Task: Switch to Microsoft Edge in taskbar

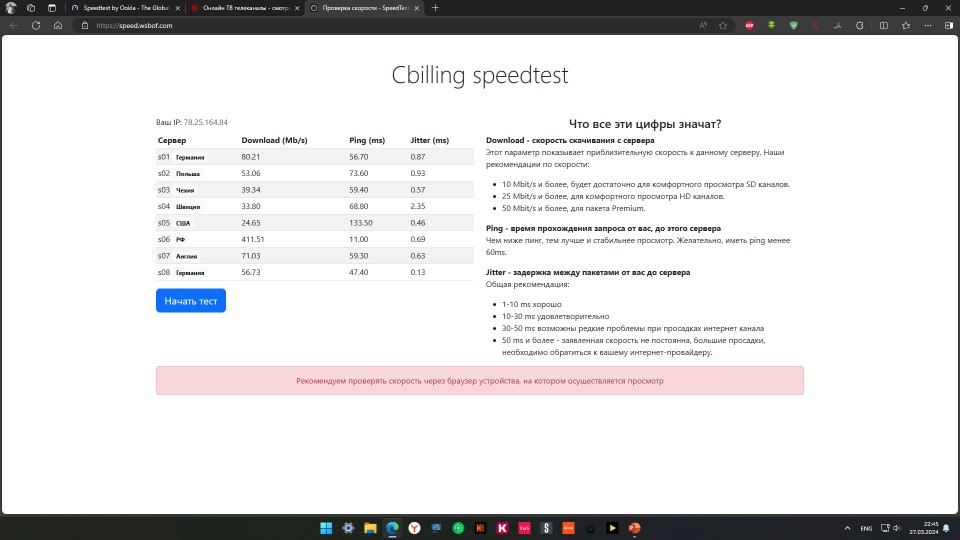Action: pyautogui.click(x=392, y=528)
